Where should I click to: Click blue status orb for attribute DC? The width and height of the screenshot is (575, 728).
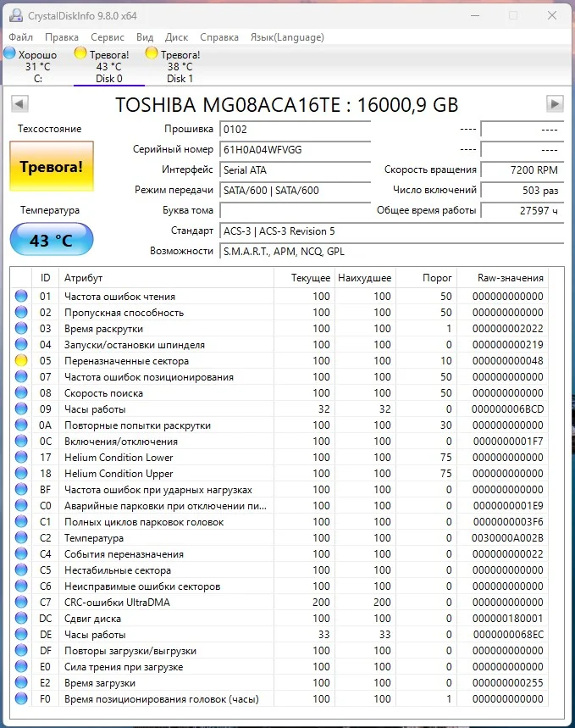(21, 618)
